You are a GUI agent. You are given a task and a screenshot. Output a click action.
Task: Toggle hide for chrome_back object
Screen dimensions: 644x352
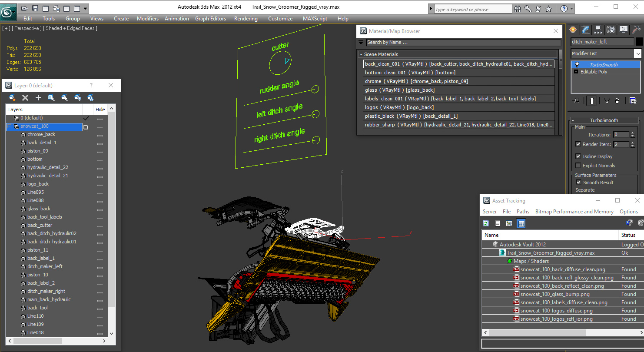(100, 135)
